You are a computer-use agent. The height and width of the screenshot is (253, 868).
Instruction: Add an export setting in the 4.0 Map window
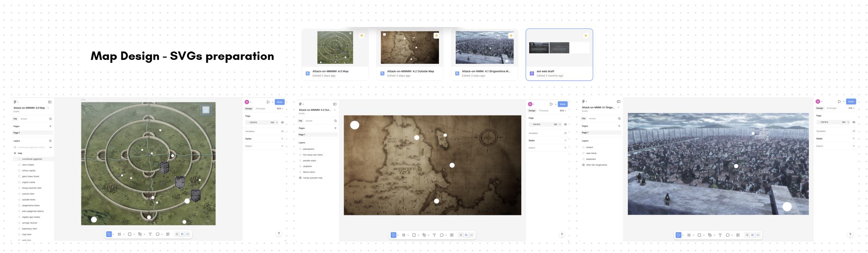pyautogui.click(x=282, y=146)
